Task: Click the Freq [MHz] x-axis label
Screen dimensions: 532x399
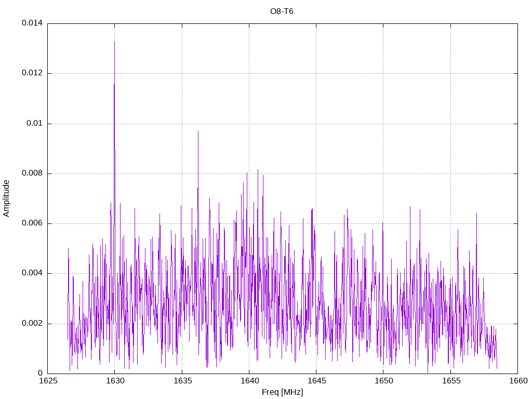Action: (x=282, y=392)
